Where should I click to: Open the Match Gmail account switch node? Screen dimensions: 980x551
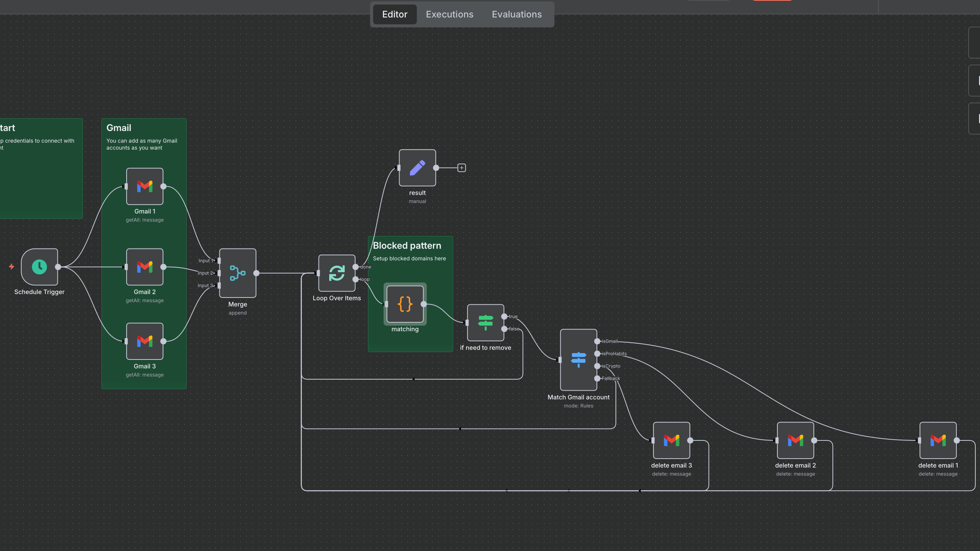[x=578, y=360]
